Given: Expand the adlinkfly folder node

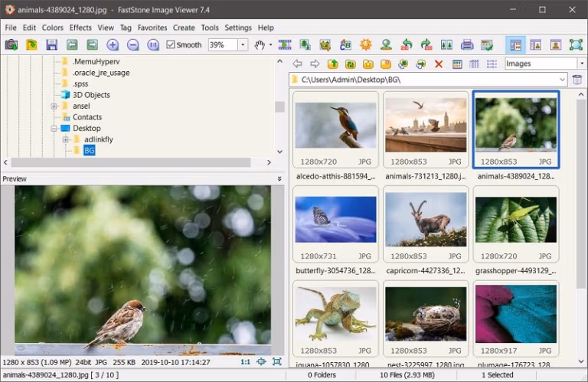Looking at the screenshot, I should (x=66, y=139).
